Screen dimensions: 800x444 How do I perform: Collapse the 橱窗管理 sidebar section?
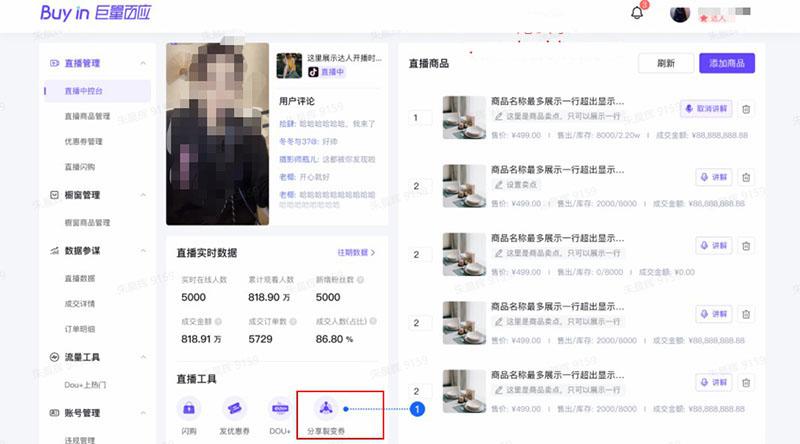[142, 195]
